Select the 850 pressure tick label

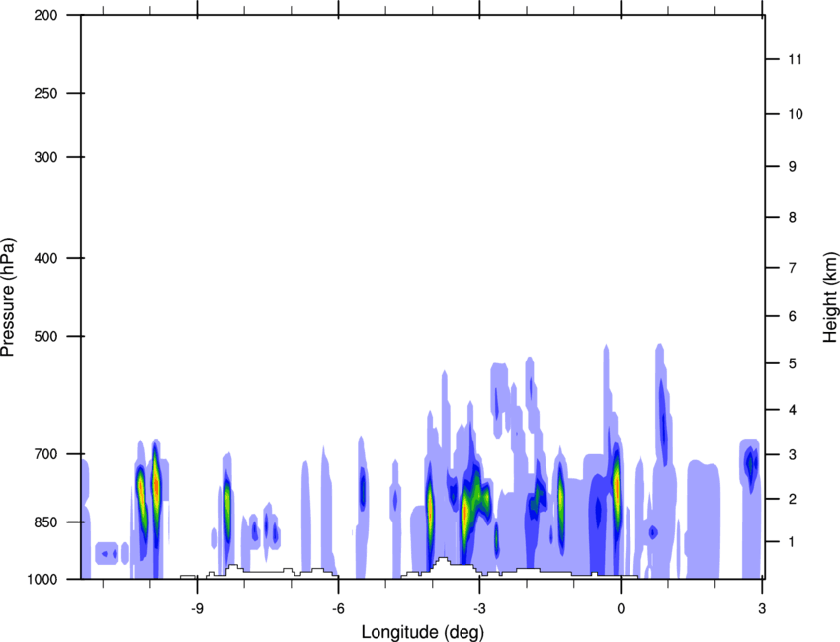pyautogui.click(x=45, y=522)
